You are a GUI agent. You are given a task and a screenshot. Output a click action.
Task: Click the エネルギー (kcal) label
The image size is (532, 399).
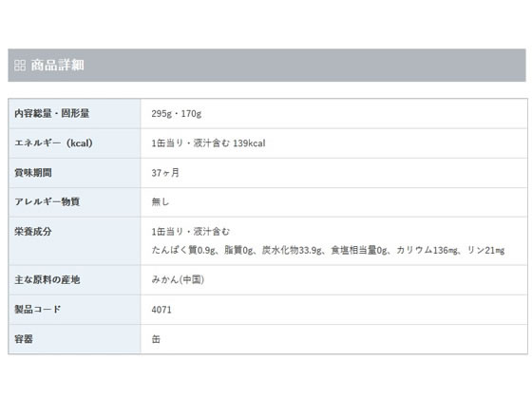53,143
